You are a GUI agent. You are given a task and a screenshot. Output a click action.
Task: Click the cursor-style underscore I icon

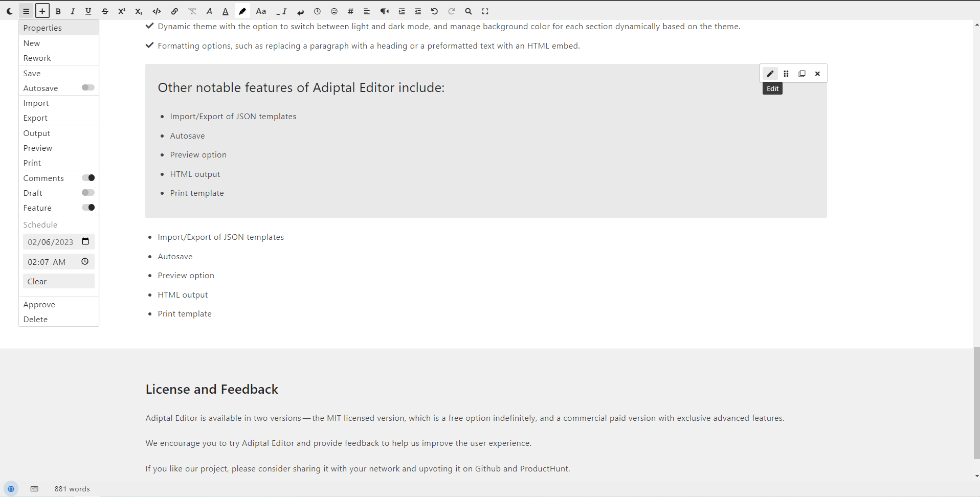click(x=282, y=11)
